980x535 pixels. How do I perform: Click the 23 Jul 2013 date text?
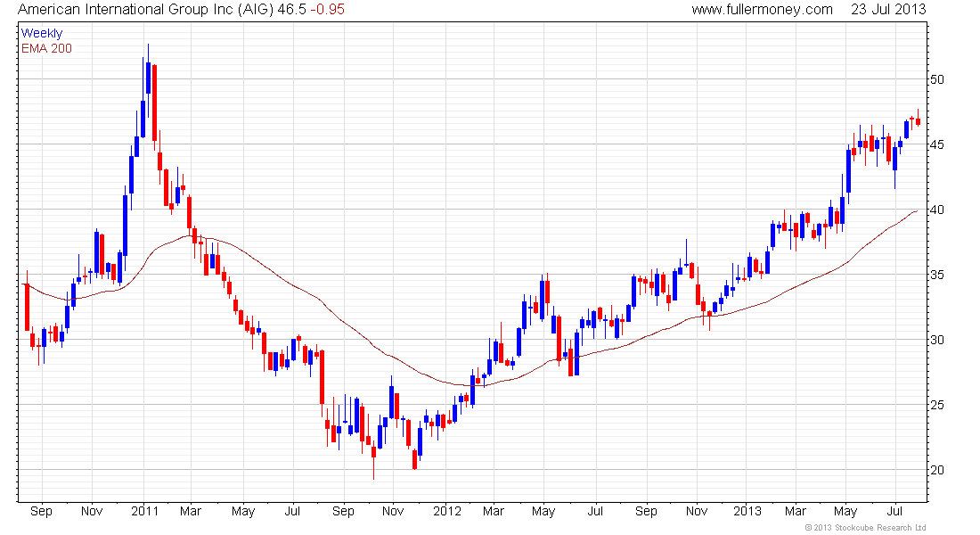pos(888,10)
